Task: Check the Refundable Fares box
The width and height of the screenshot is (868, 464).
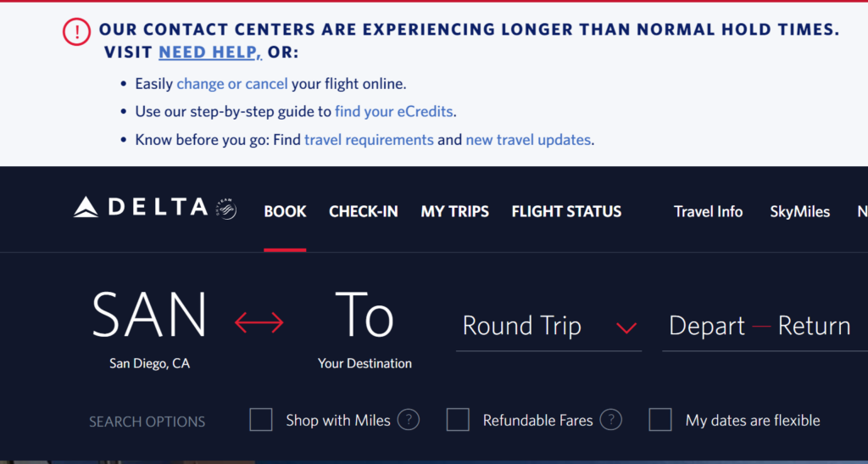Action: (x=458, y=420)
